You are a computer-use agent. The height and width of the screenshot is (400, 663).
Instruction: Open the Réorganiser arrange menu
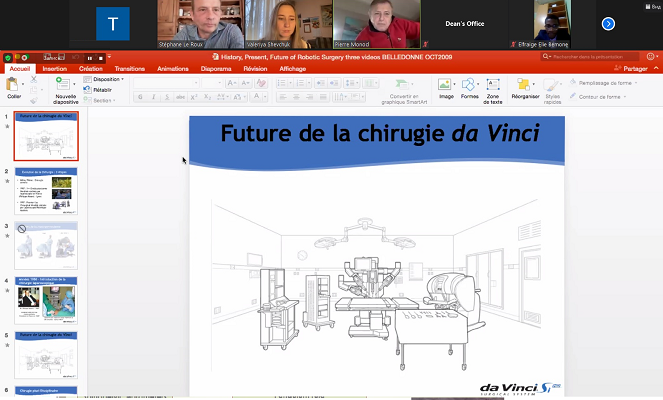click(525, 89)
